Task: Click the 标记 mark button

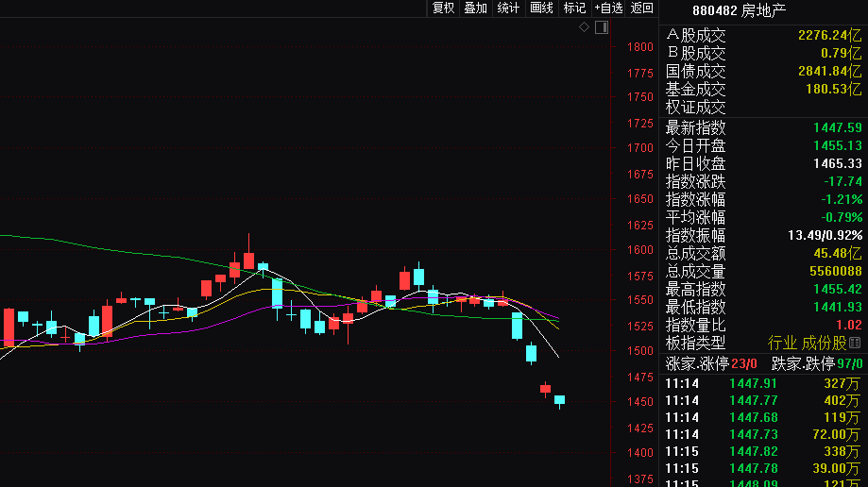Action: pos(574,8)
